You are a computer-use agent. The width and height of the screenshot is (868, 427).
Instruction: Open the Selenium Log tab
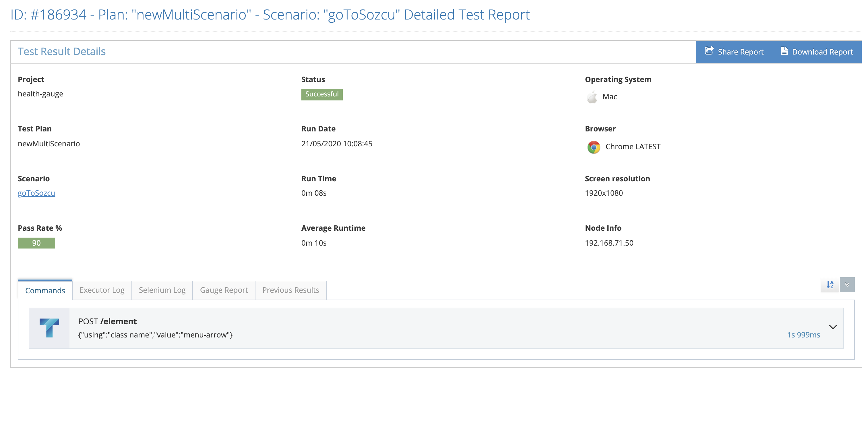pyautogui.click(x=162, y=290)
